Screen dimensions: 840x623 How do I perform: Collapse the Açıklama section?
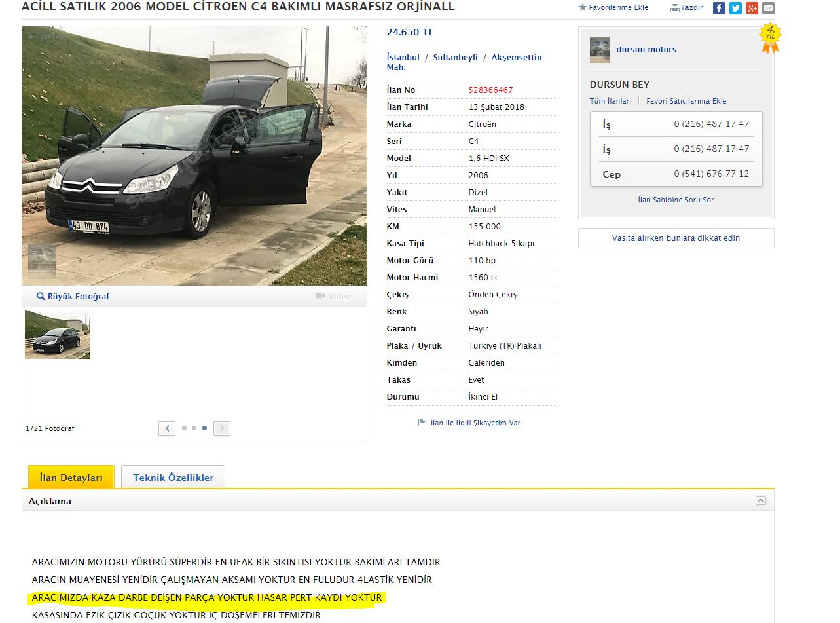tap(761, 500)
